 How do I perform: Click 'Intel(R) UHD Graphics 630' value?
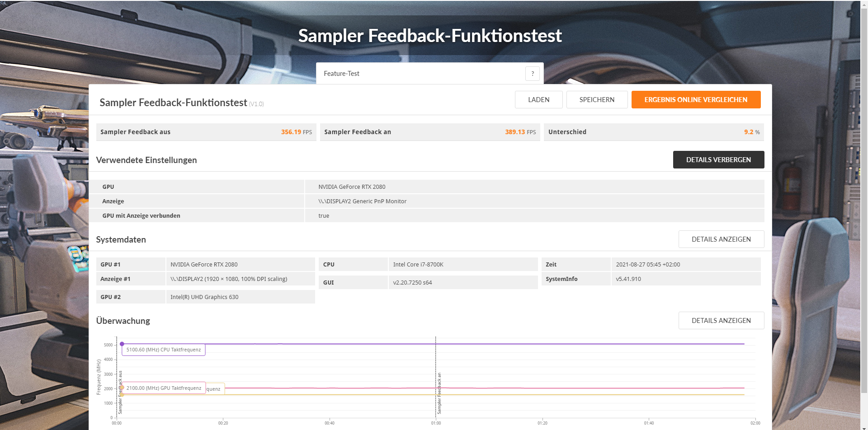(x=204, y=297)
